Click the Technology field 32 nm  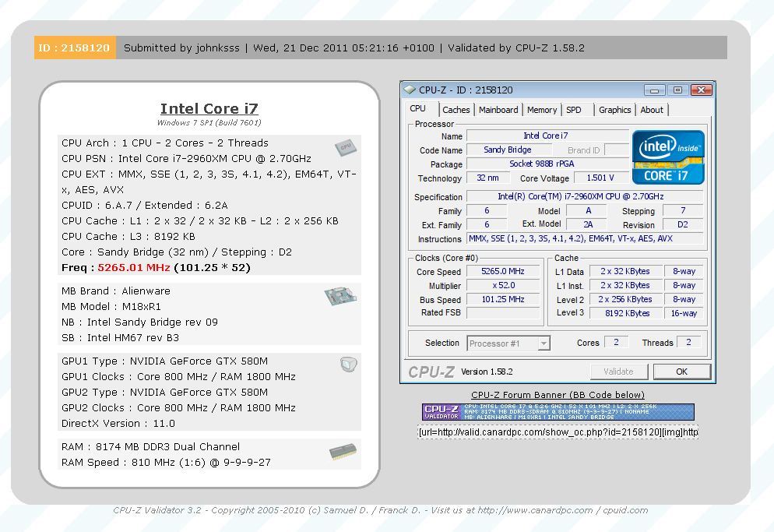487,178
